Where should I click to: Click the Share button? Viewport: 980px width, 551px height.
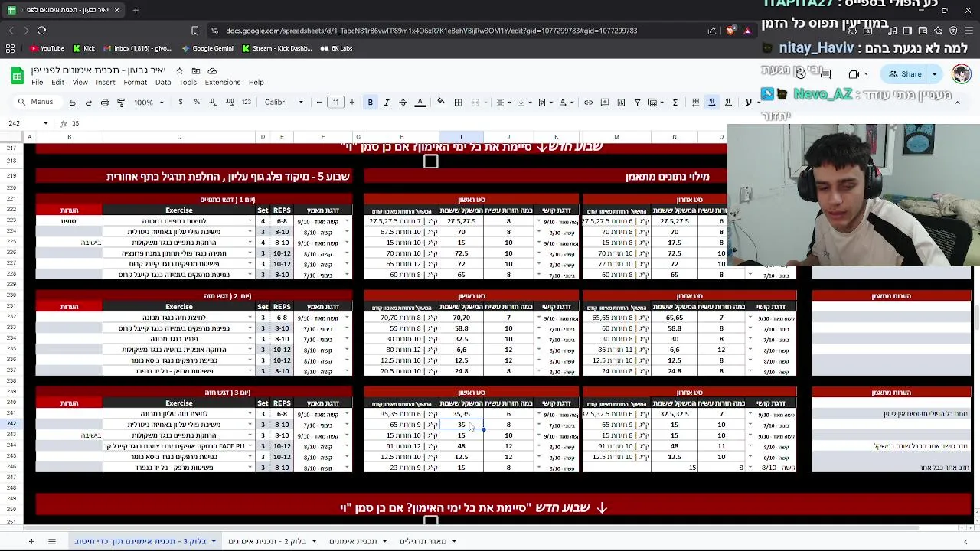pos(905,74)
